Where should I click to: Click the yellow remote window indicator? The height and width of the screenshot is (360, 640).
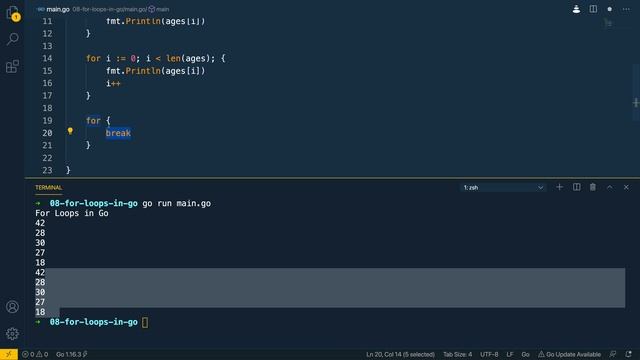click(9, 354)
